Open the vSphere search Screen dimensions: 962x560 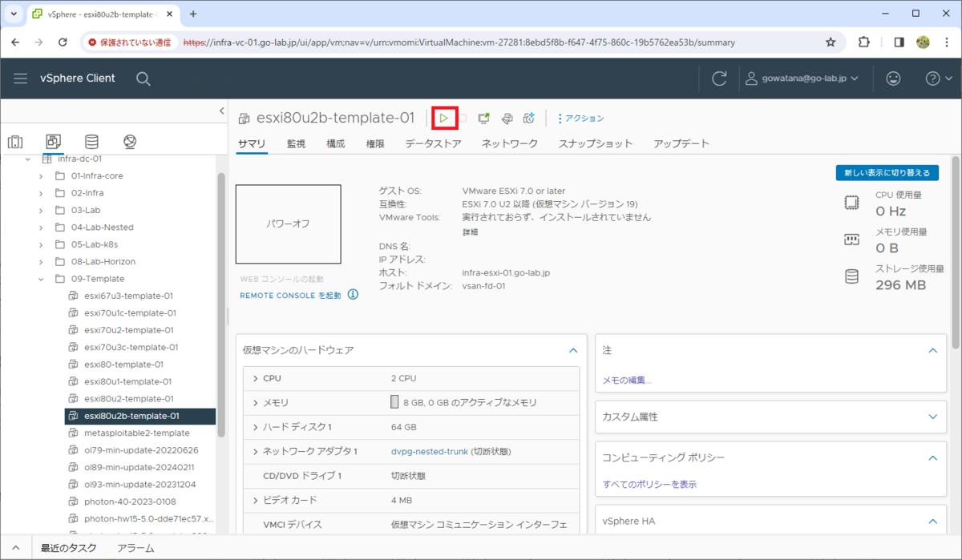[x=143, y=78]
